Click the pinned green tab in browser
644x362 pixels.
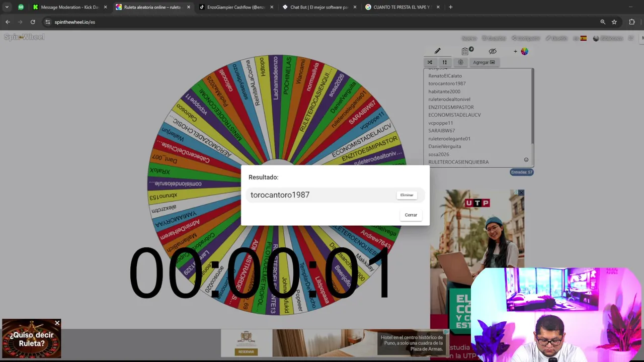(x=21, y=7)
